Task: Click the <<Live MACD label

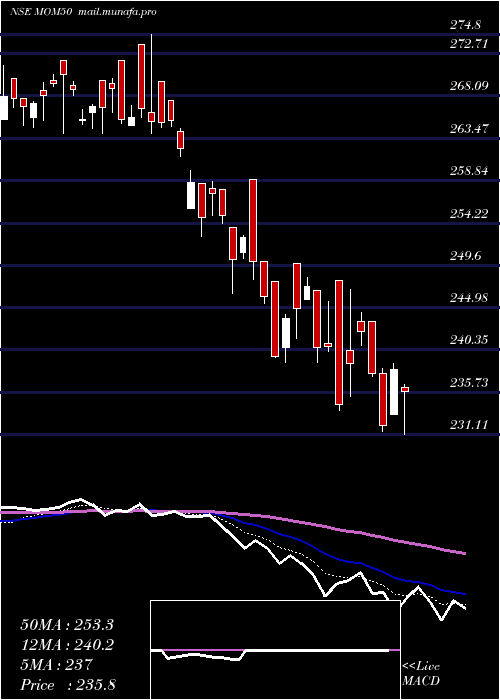Action: click(x=421, y=674)
